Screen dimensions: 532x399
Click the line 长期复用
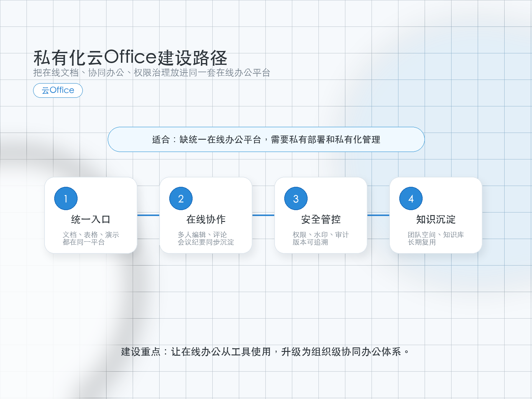[x=422, y=242]
